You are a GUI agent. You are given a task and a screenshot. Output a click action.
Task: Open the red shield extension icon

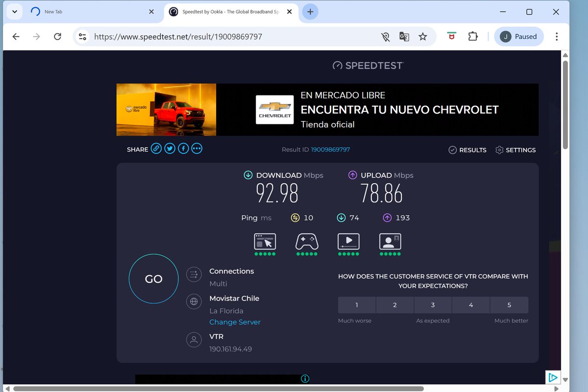(x=452, y=36)
